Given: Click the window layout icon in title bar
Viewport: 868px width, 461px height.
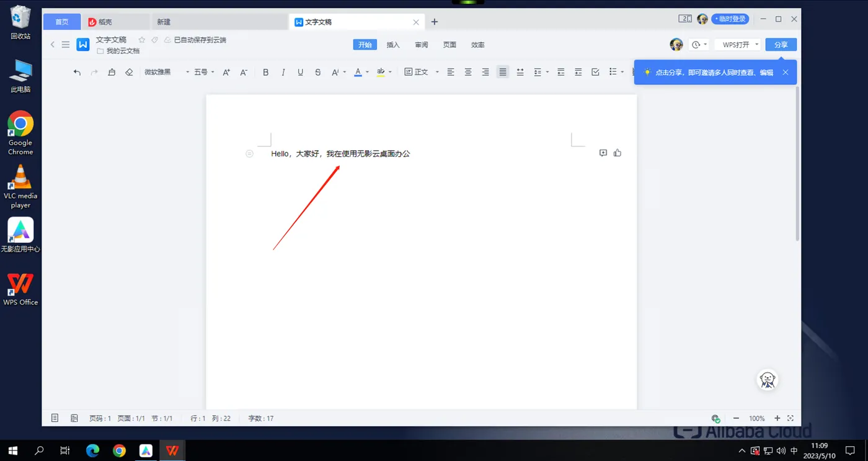Looking at the screenshot, I should (685, 19).
